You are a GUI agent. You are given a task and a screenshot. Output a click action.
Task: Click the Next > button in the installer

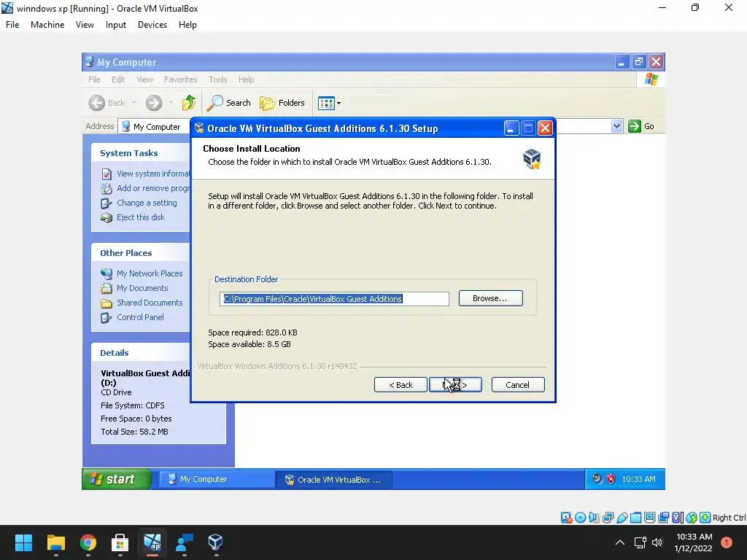coord(455,385)
